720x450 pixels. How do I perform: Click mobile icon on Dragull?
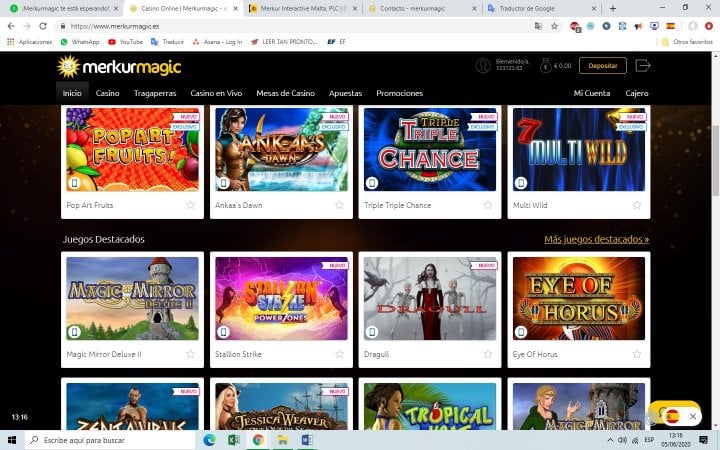372,332
